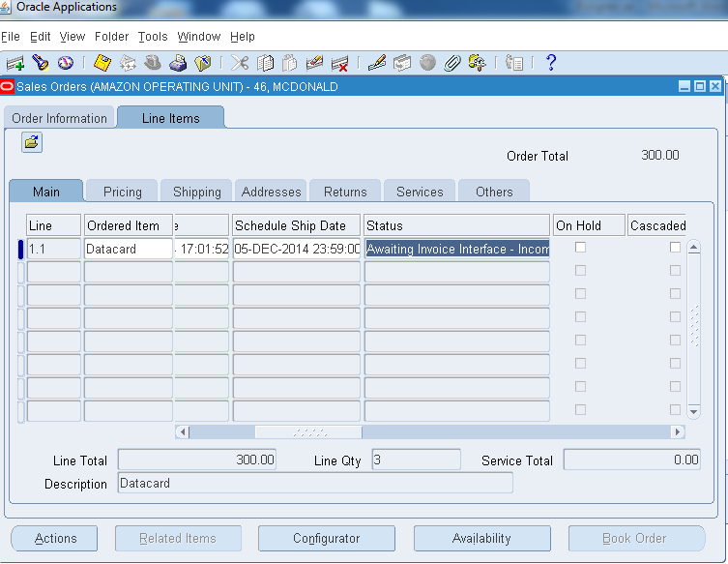Switch to the Pricing sub-tab

click(123, 192)
